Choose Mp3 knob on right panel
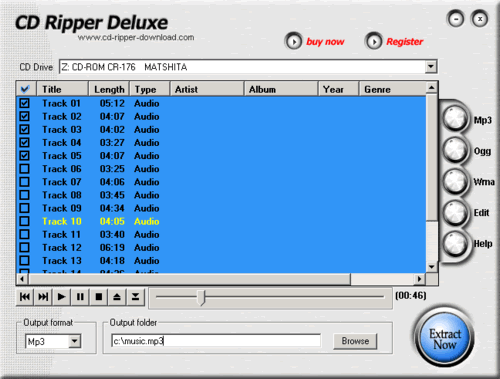The width and height of the screenshot is (500, 379). (455, 119)
